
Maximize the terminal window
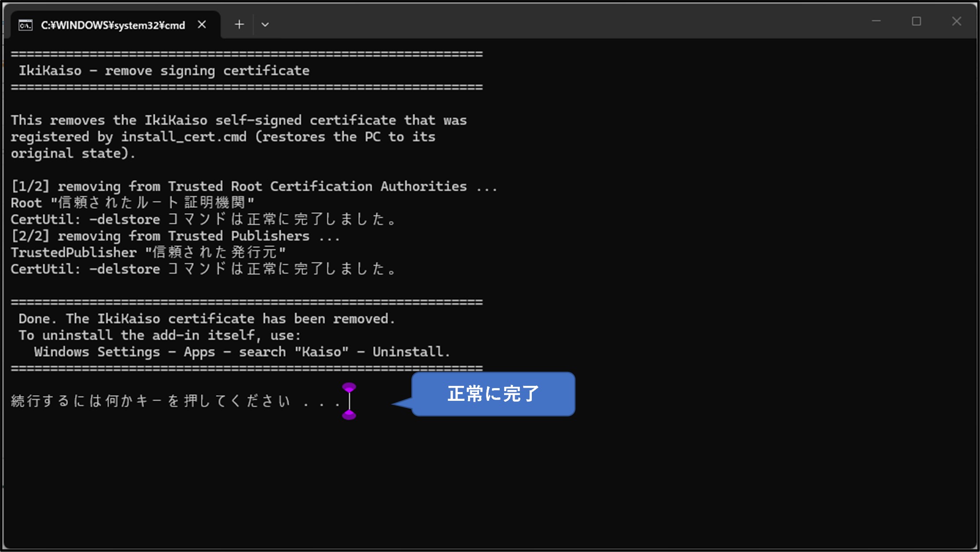tap(916, 21)
